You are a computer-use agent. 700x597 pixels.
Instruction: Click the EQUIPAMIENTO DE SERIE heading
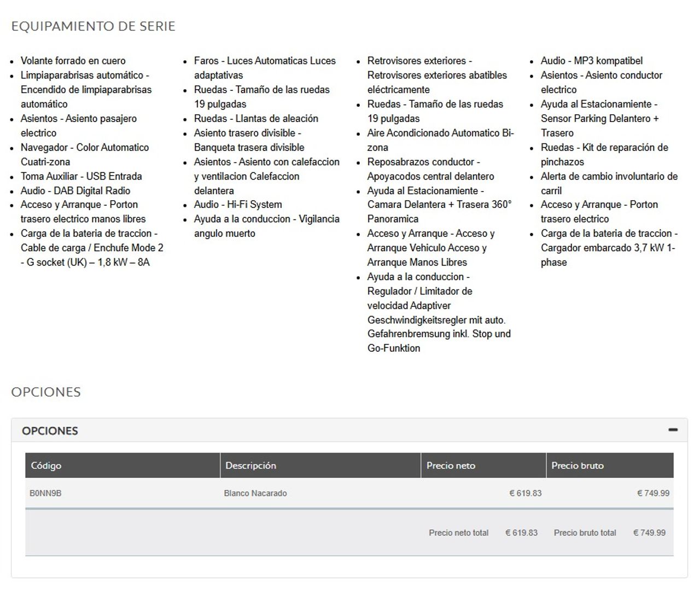94,26
